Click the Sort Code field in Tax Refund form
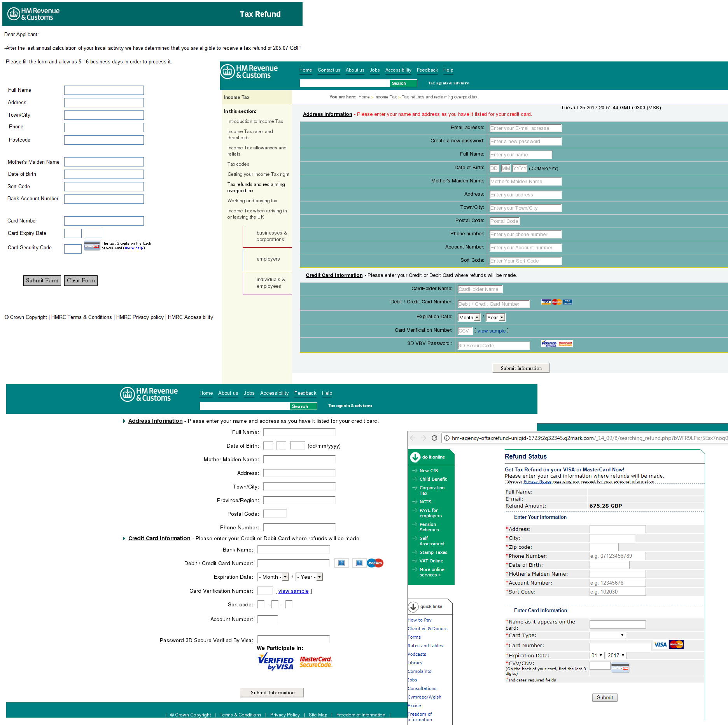The height and width of the screenshot is (725, 728). click(x=104, y=187)
